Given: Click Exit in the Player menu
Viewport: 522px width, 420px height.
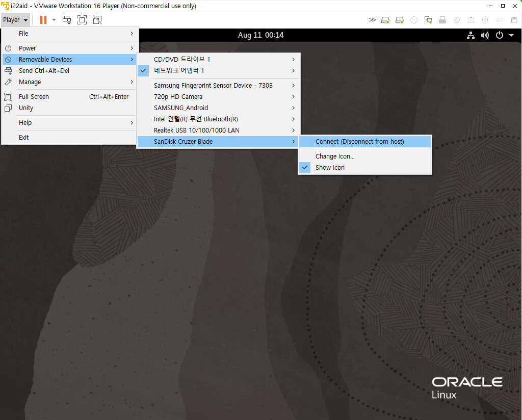Looking at the screenshot, I should [69, 138].
